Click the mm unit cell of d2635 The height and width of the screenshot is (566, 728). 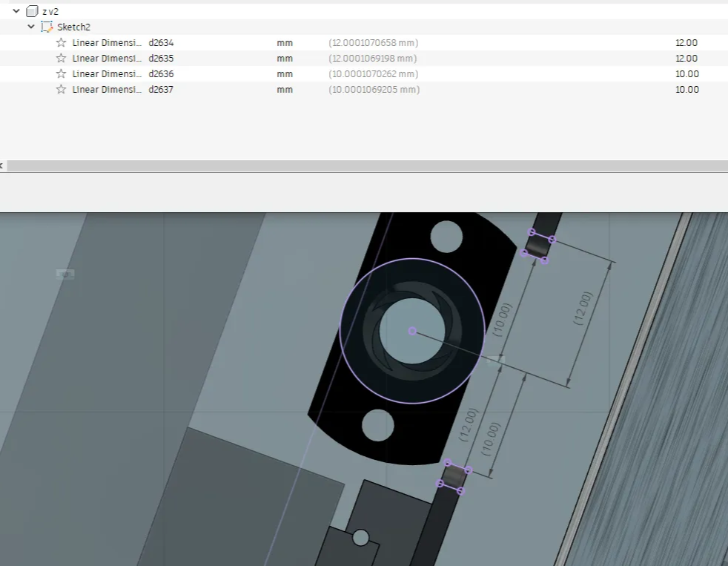[285, 58]
